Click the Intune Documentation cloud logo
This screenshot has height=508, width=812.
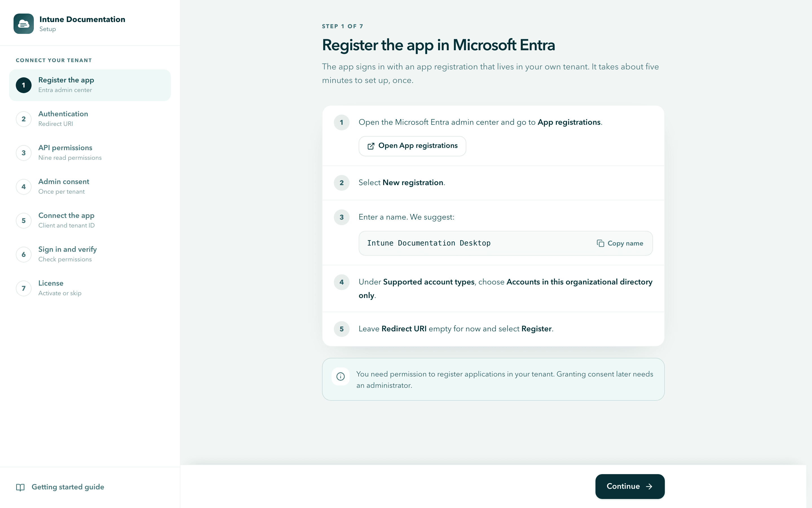(23, 23)
